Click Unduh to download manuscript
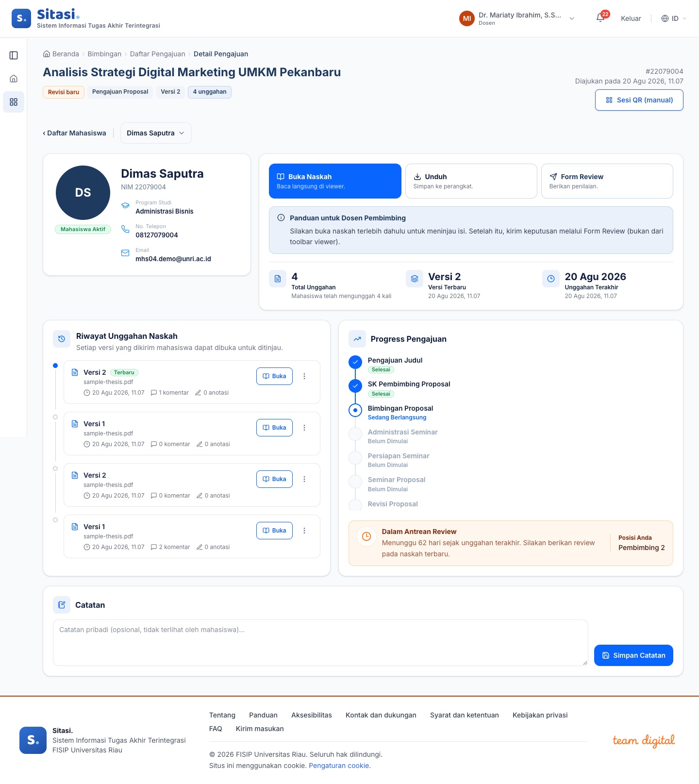699x784 pixels. 471,181
